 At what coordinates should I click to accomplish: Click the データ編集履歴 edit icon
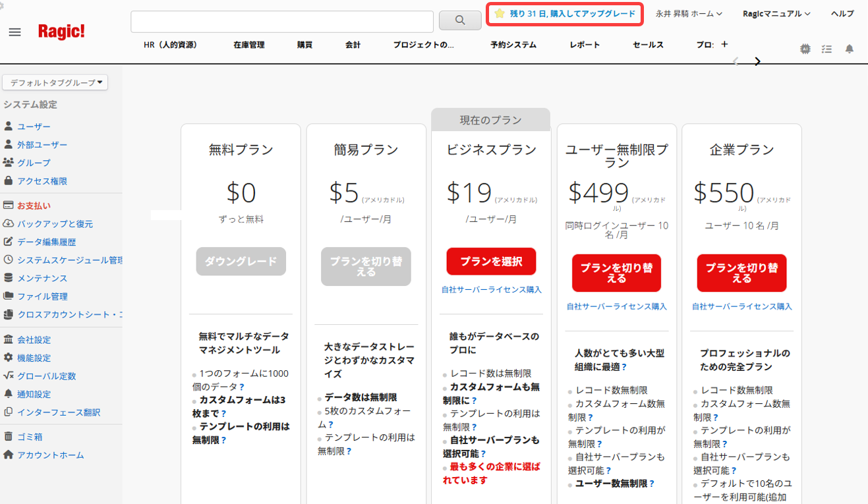click(x=9, y=242)
